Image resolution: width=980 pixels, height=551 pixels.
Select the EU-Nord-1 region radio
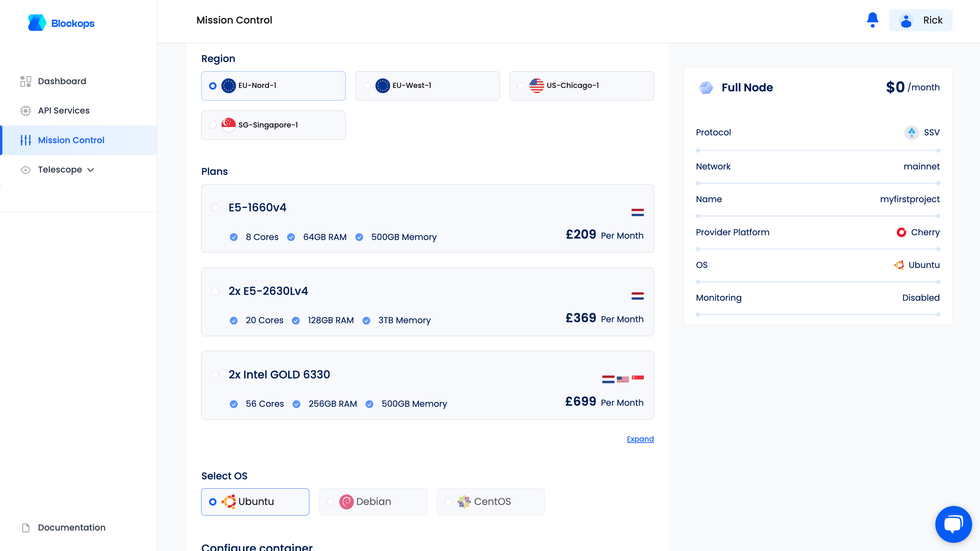[x=213, y=86]
